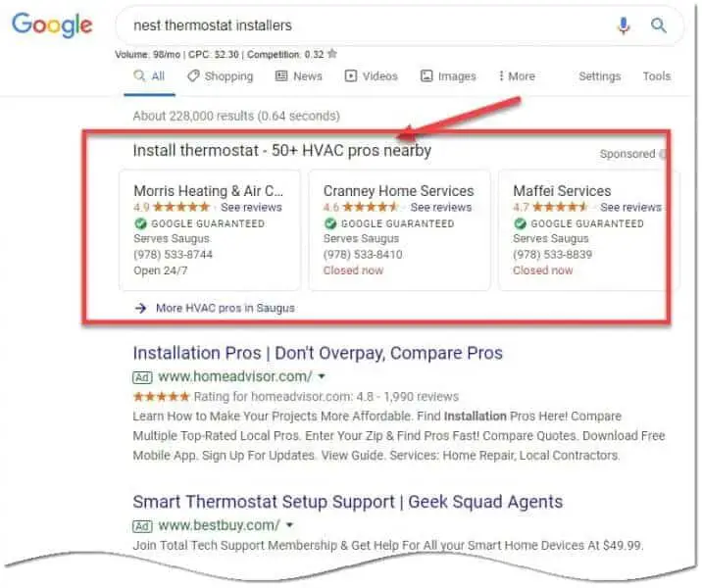See reviews for Cranney Home Services
Viewport: 702px width, 588px height.
[441, 207]
